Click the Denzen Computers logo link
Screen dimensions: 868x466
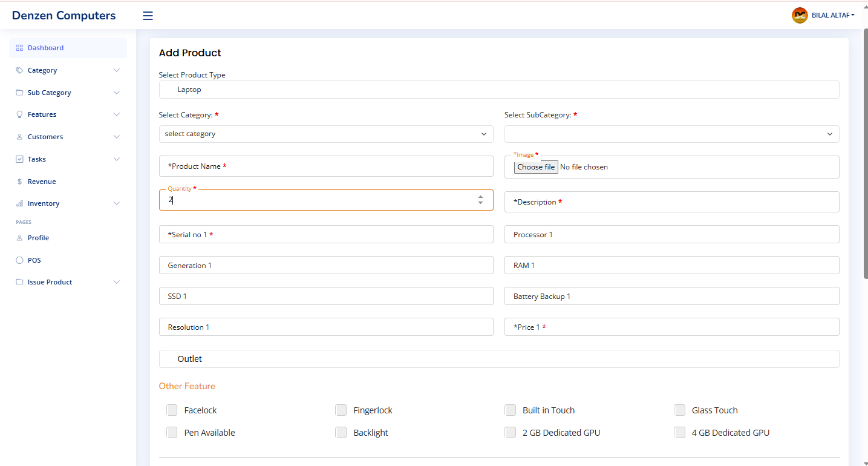[x=64, y=15]
